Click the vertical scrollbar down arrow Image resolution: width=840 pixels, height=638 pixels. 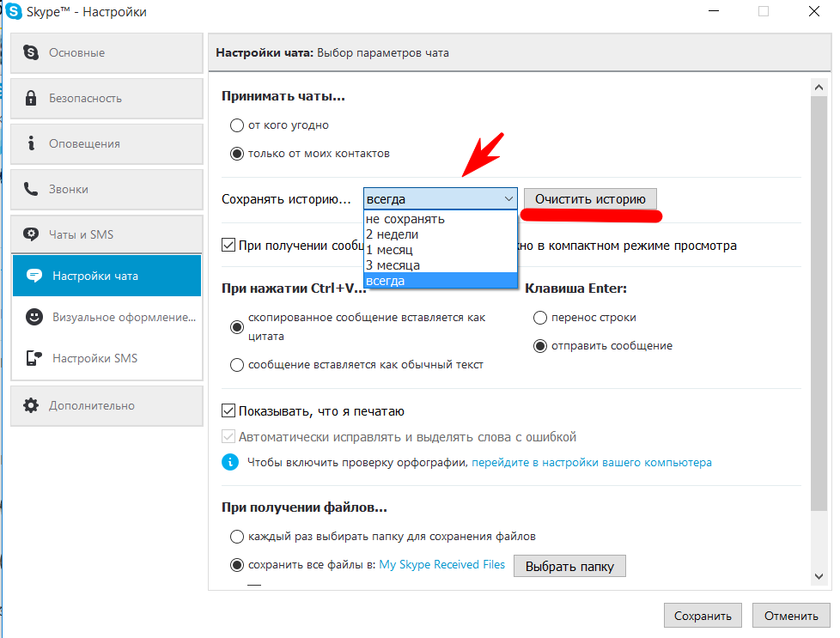point(819,576)
